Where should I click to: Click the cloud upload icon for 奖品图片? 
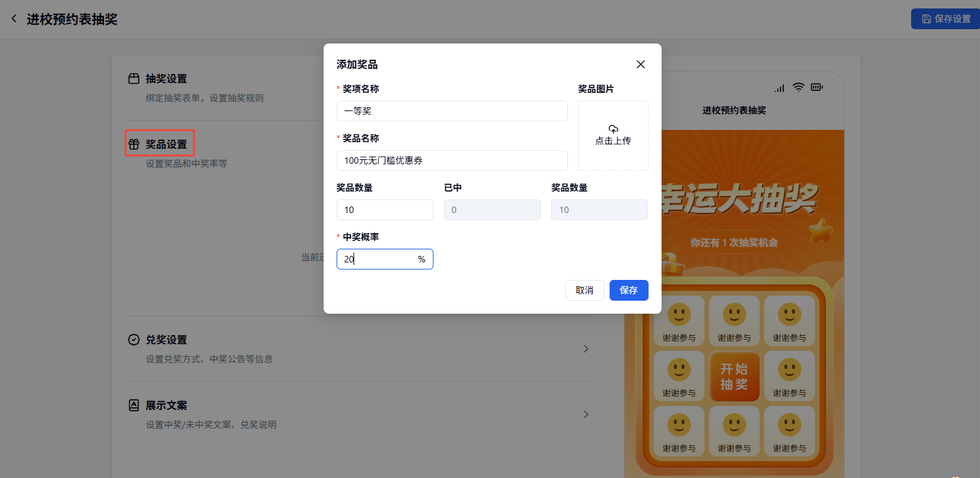(x=613, y=129)
